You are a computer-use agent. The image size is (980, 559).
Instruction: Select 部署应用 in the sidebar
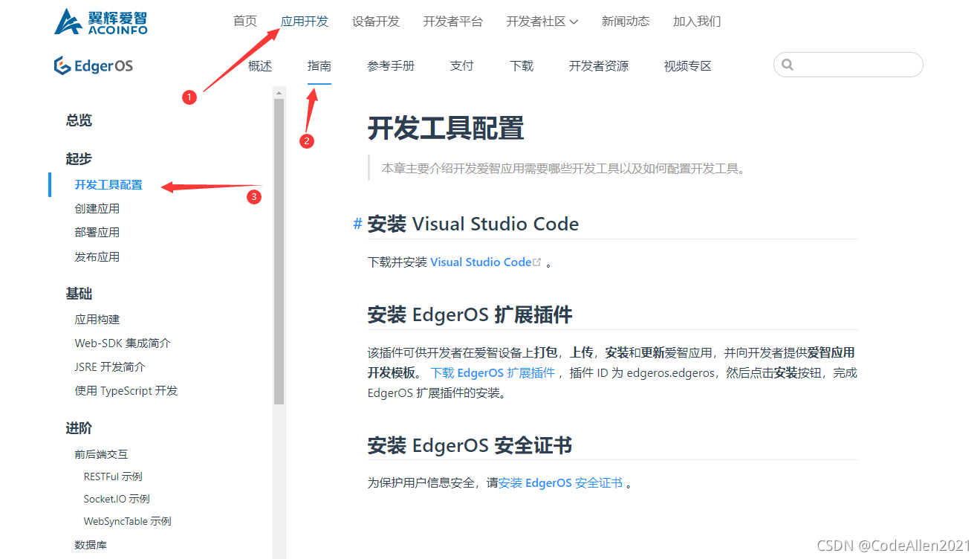pyautogui.click(x=97, y=233)
